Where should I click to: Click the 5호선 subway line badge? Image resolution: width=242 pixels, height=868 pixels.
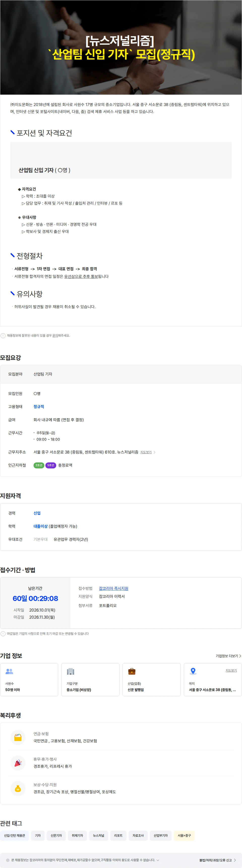(50, 465)
